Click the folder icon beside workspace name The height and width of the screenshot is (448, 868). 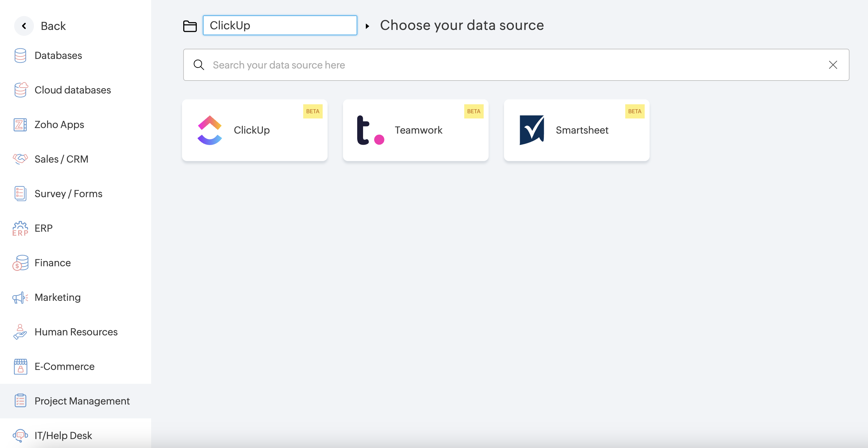click(190, 26)
